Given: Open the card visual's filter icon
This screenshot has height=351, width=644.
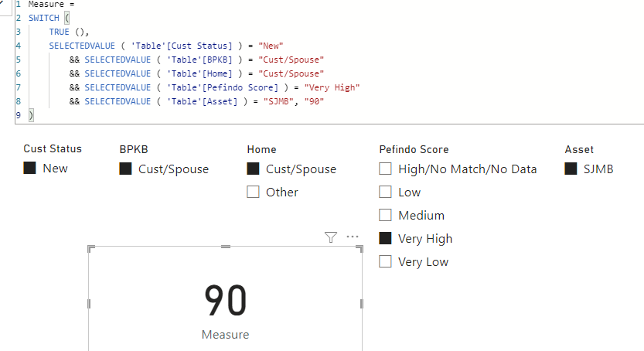Looking at the screenshot, I should [x=331, y=237].
